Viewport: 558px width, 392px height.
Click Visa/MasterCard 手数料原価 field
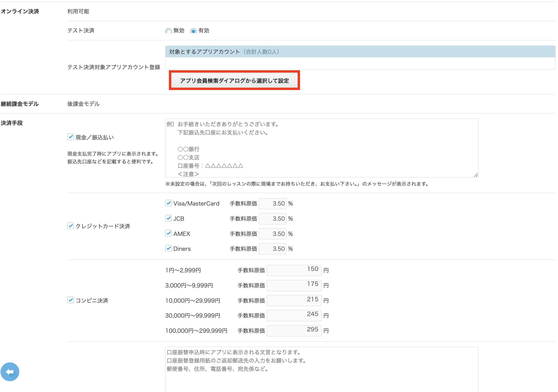[273, 204]
